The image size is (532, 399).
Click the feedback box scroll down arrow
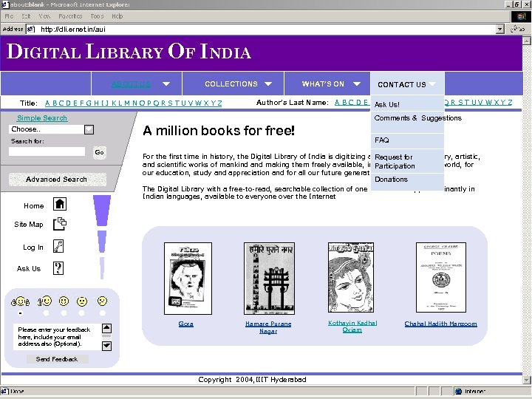pos(106,346)
